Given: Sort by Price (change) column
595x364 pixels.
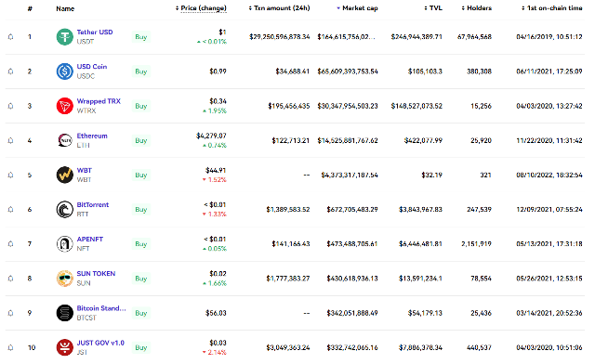Looking at the screenshot, I should pyautogui.click(x=201, y=8).
